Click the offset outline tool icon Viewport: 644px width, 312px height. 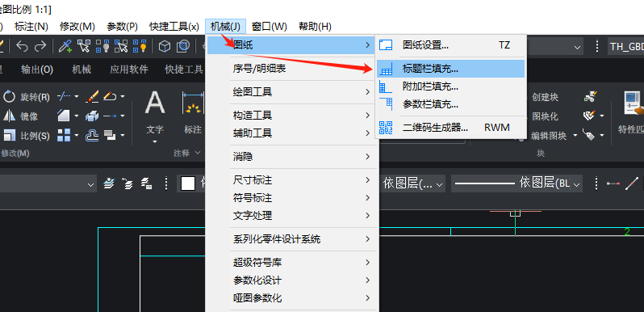point(92,135)
